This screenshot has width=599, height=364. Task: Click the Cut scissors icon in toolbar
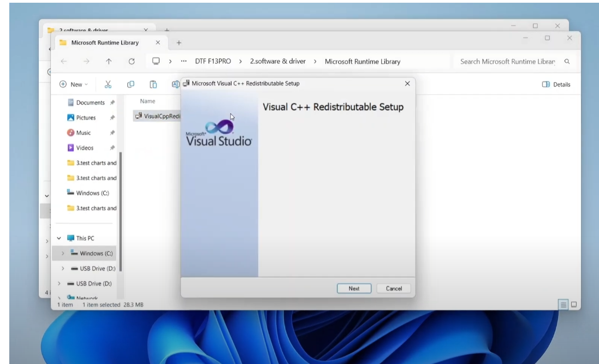(x=108, y=85)
